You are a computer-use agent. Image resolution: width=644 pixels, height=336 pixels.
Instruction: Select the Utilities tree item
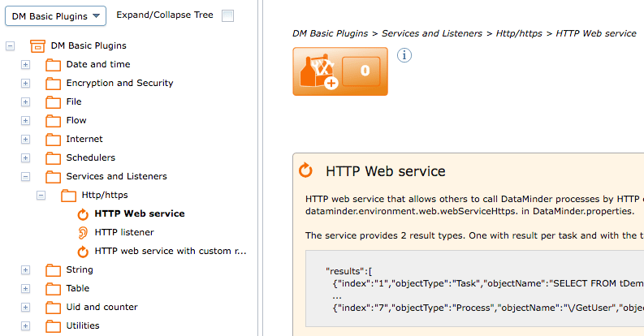tap(83, 325)
